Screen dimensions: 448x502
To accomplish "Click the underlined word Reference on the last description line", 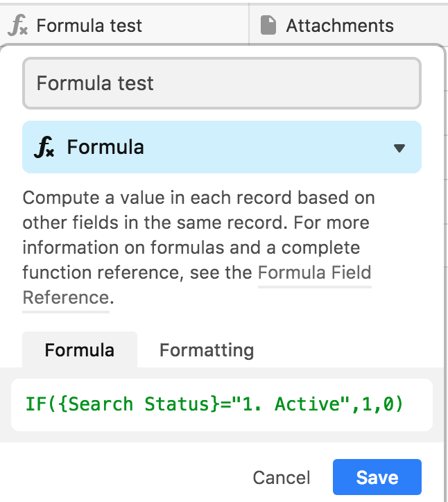I will tap(66, 297).
